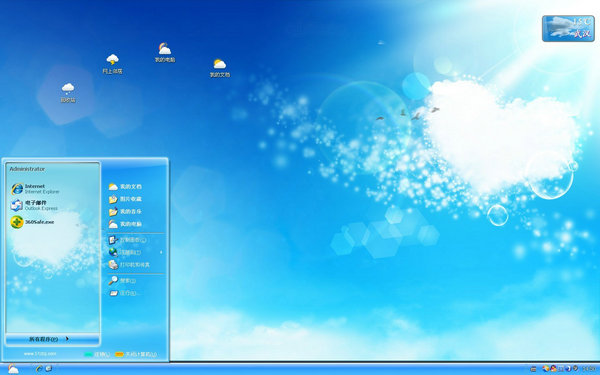Screen dimensions: 600x375
Task: Open the language bar icon in the system tray
Action: pos(533,369)
